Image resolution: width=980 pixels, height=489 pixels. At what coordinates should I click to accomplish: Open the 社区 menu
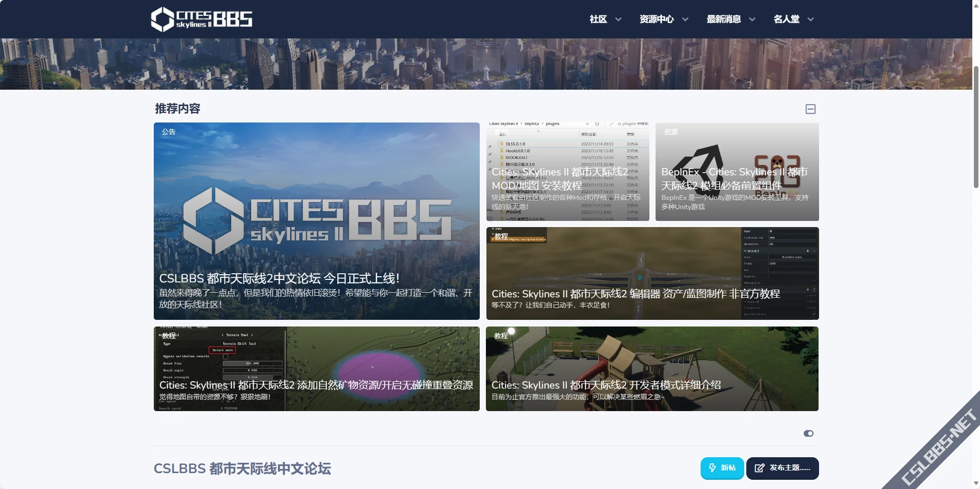598,19
